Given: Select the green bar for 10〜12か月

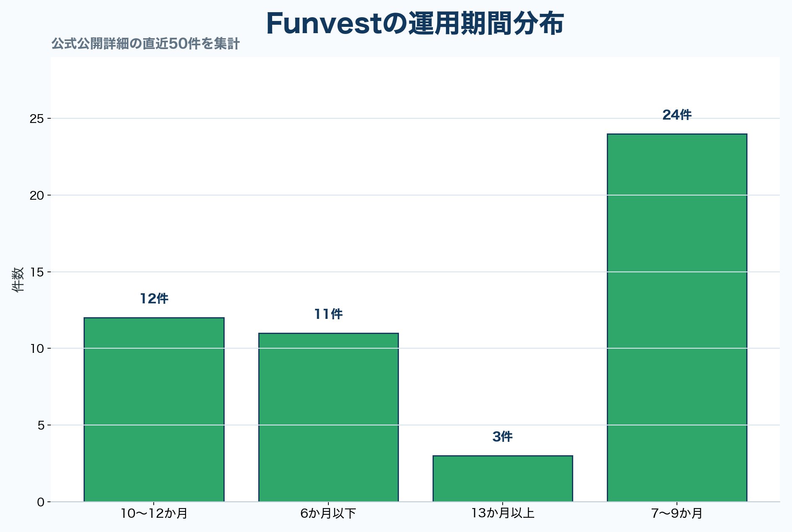Looking at the screenshot, I should click(x=154, y=409).
